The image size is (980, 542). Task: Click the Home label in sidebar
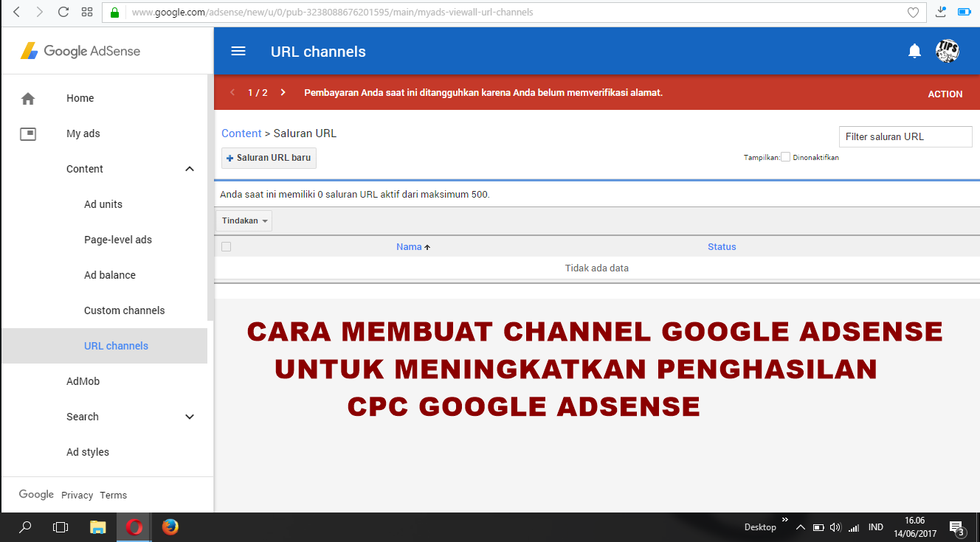pos(80,98)
